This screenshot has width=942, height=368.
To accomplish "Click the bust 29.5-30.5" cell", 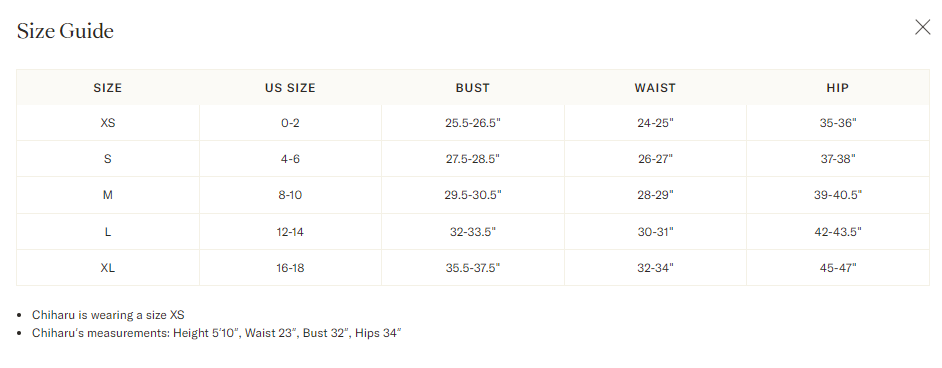I will point(473,195).
